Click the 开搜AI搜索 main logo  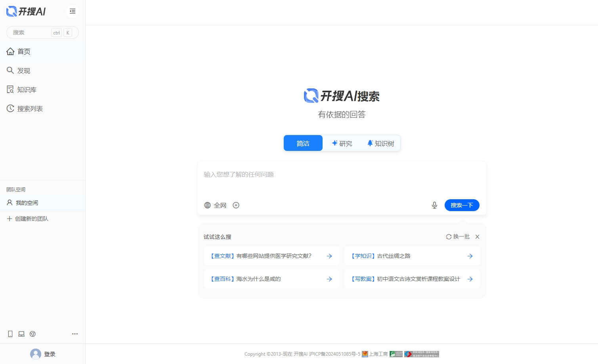click(x=342, y=96)
